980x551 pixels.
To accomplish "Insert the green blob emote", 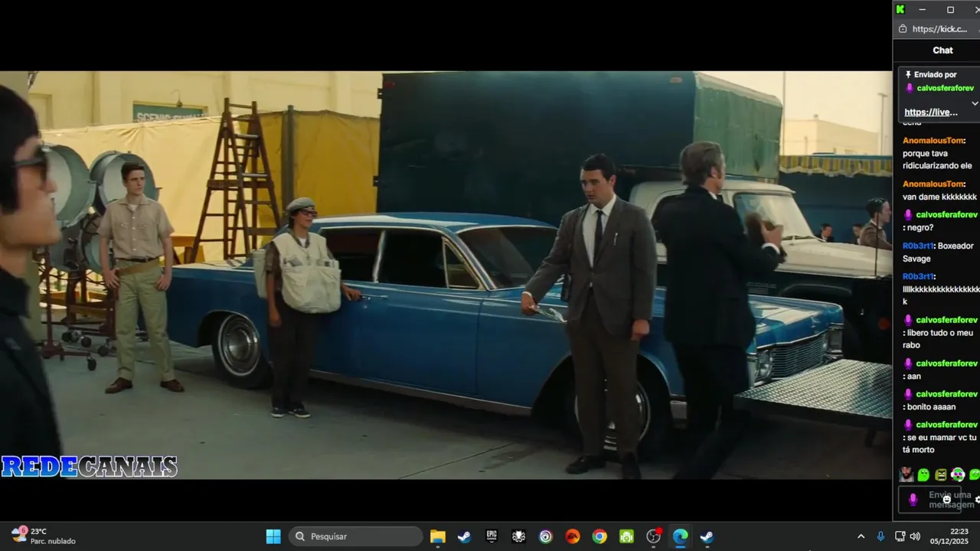I will click(923, 475).
